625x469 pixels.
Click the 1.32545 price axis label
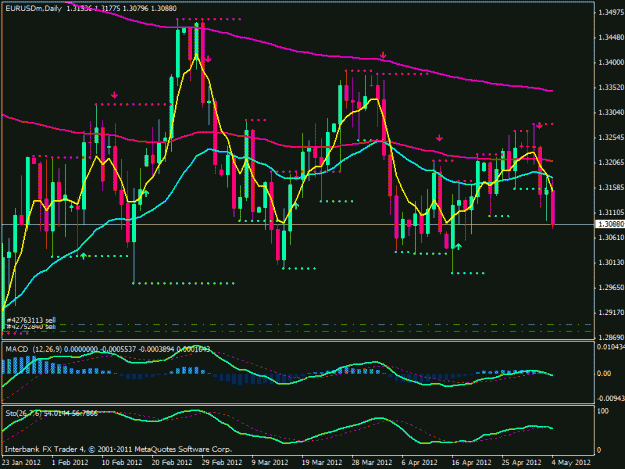(611, 138)
